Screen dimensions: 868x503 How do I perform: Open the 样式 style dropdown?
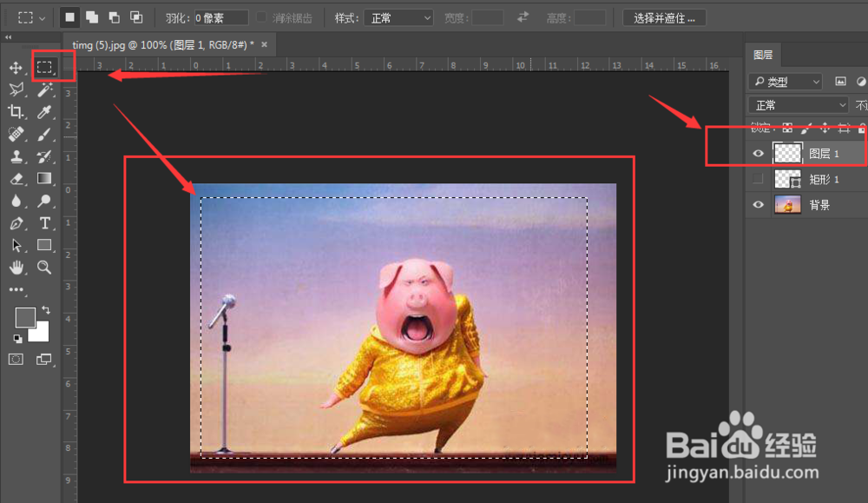[398, 18]
